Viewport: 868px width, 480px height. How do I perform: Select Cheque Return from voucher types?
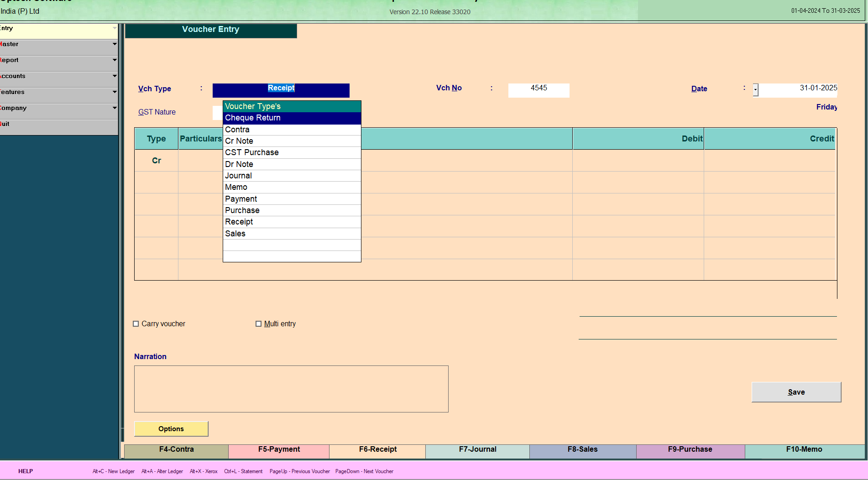(292, 118)
